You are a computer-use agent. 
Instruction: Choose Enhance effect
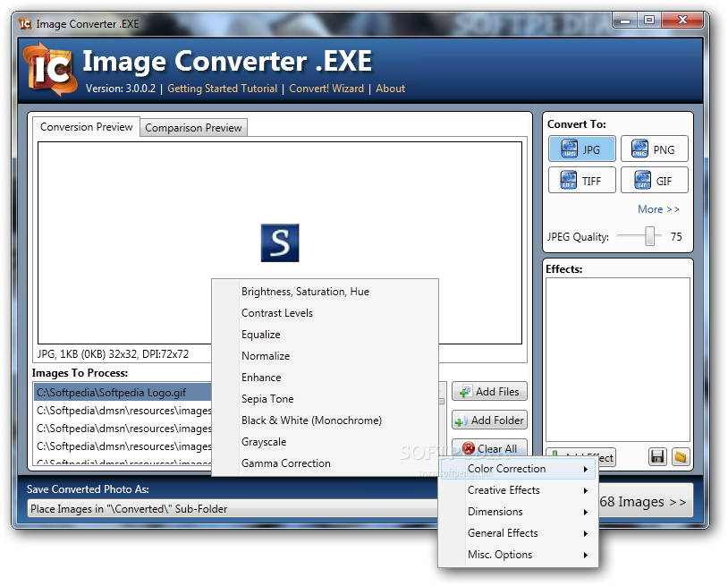click(x=325, y=378)
